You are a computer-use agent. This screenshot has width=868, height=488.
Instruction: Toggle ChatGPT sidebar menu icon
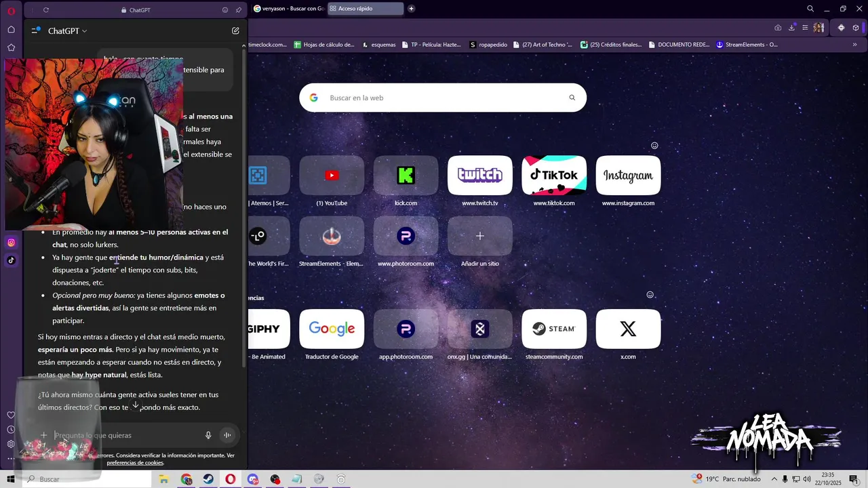pos(35,30)
